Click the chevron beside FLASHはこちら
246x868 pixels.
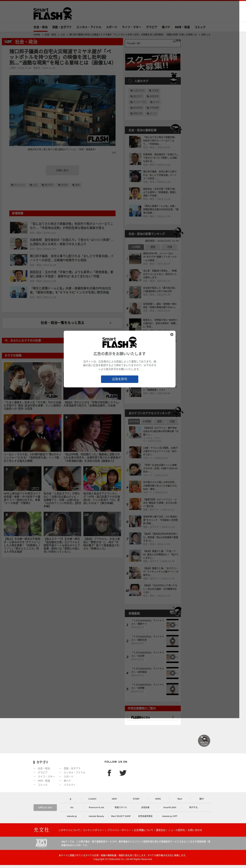click(173, 717)
